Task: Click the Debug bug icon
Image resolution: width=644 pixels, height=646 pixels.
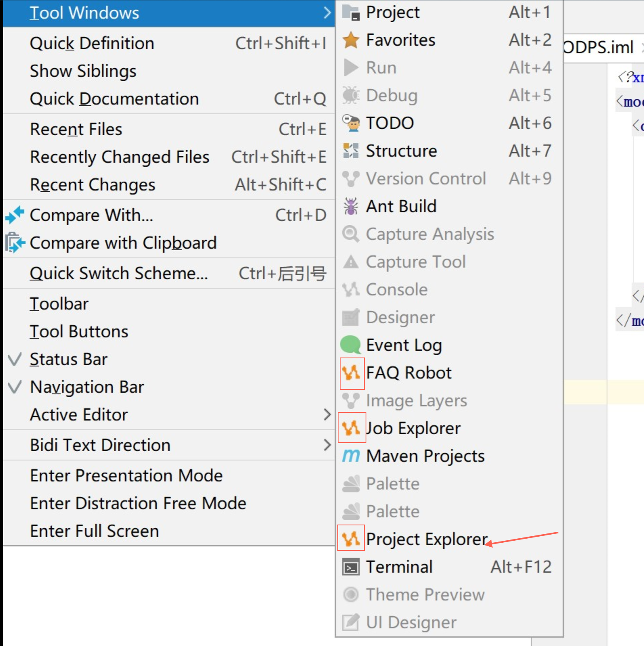Action: coord(351,96)
